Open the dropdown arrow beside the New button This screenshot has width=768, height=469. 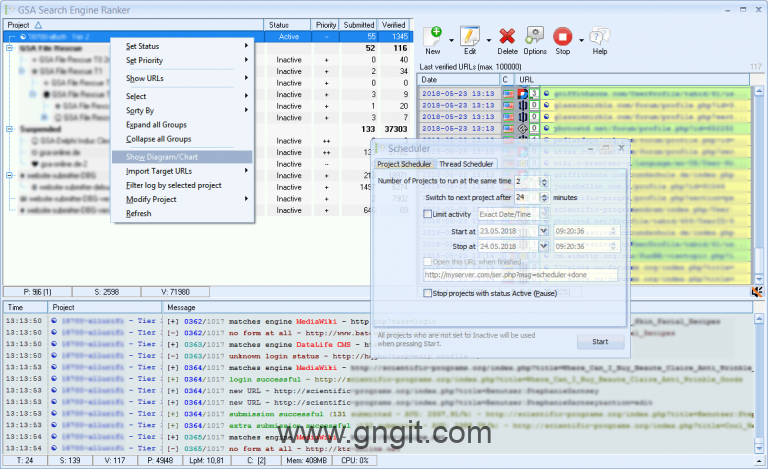pyautogui.click(x=452, y=42)
